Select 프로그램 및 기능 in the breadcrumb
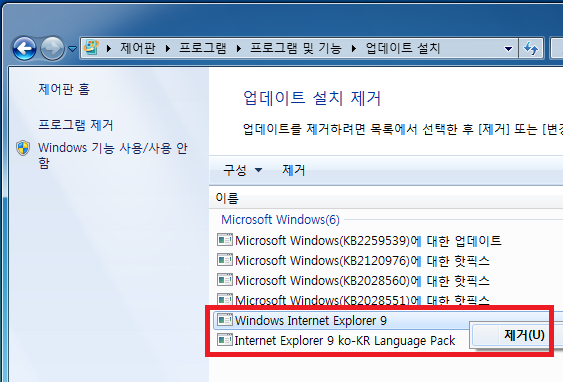The image size is (563, 382). pos(296,48)
